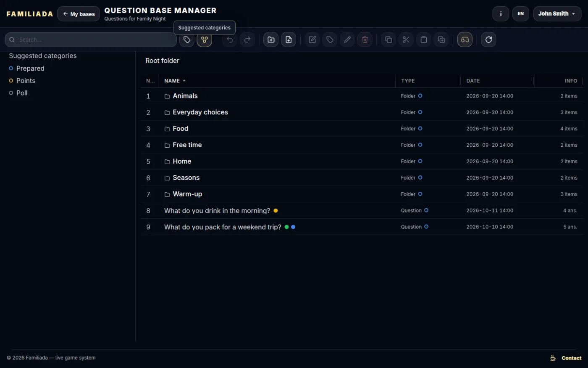Click yellow dot next to 'What do you drink in the morning?'

pyautogui.click(x=276, y=211)
